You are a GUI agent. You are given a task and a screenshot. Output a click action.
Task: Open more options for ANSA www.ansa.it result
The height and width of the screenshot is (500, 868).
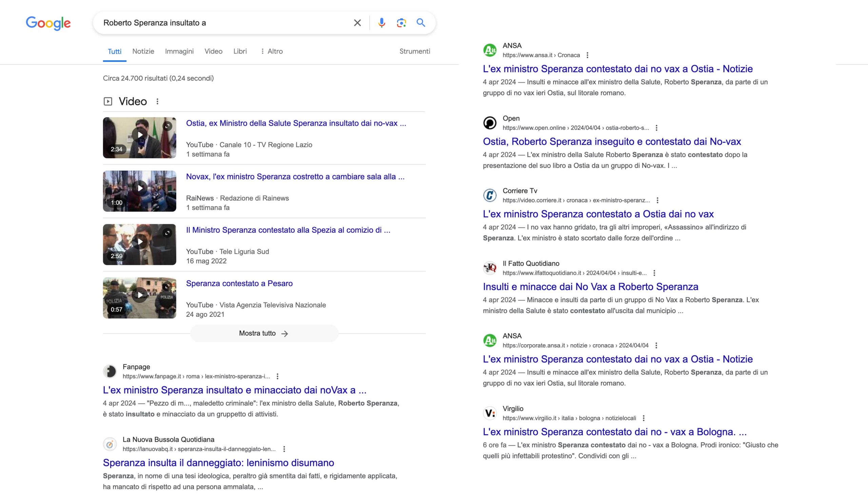coord(588,55)
